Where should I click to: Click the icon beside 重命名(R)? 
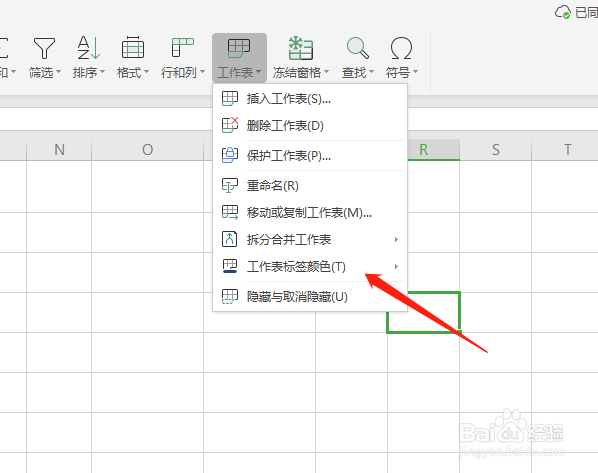[230, 185]
